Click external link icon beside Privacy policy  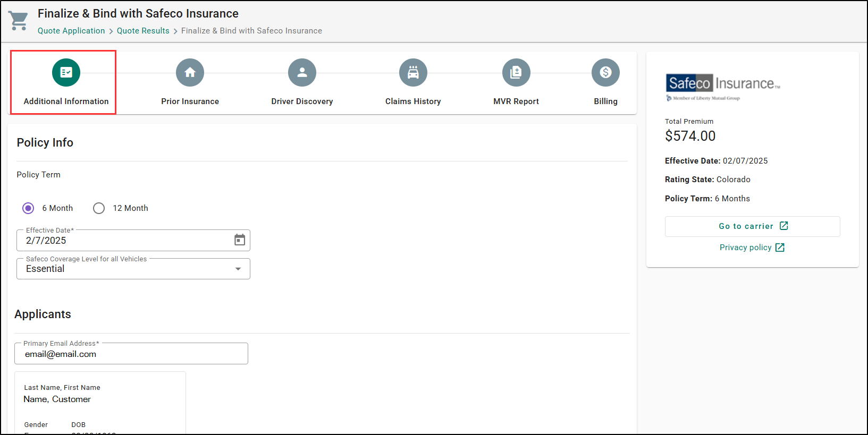click(780, 248)
